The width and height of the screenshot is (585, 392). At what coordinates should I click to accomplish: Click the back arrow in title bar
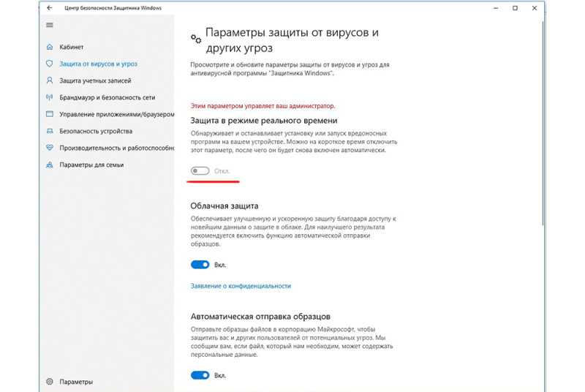[x=50, y=8]
